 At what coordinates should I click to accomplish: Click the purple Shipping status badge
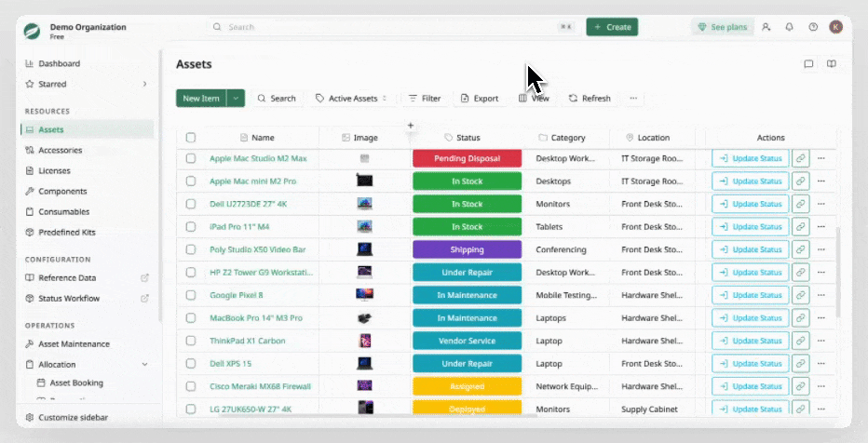(x=468, y=249)
